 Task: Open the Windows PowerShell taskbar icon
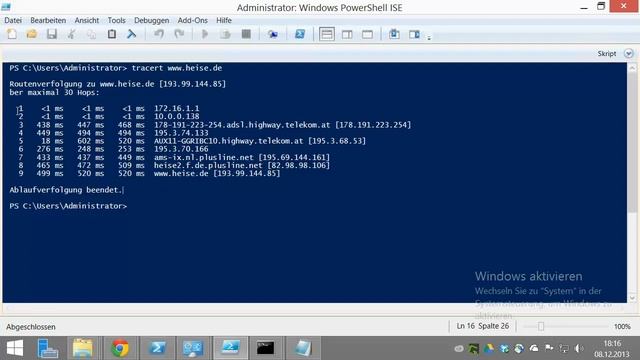[x=158, y=348]
